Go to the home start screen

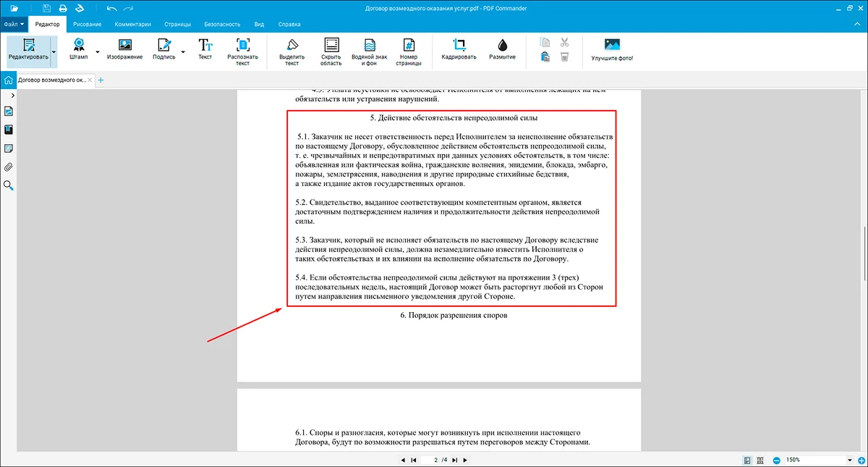click(8, 80)
